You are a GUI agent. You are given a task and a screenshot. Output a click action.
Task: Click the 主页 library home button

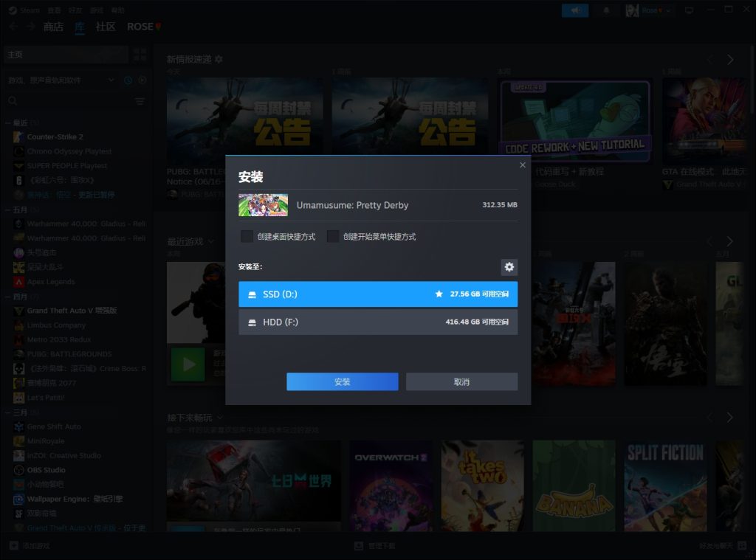[66, 55]
